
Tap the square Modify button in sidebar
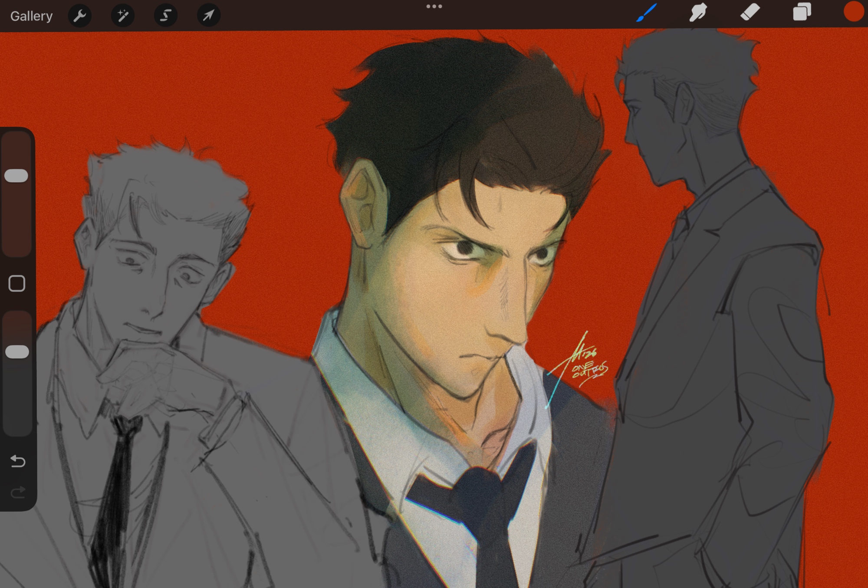click(x=17, y=284)
